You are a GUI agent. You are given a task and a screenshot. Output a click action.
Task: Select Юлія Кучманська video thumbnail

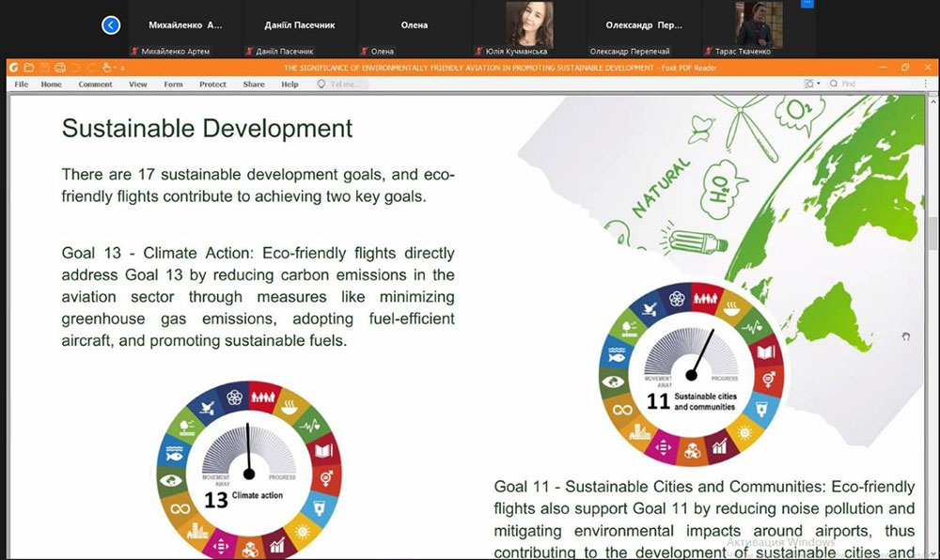[528, 24]
